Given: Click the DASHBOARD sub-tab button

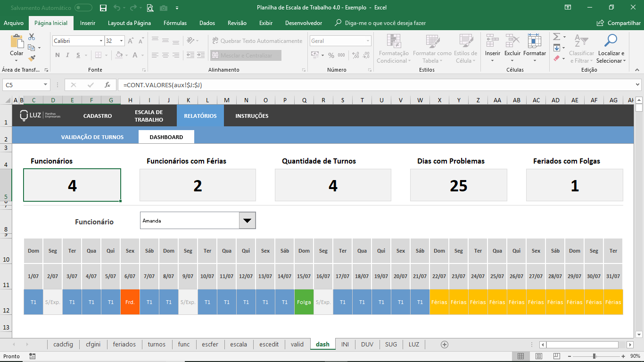Looking at the screenshot, I should pos(166,137).
